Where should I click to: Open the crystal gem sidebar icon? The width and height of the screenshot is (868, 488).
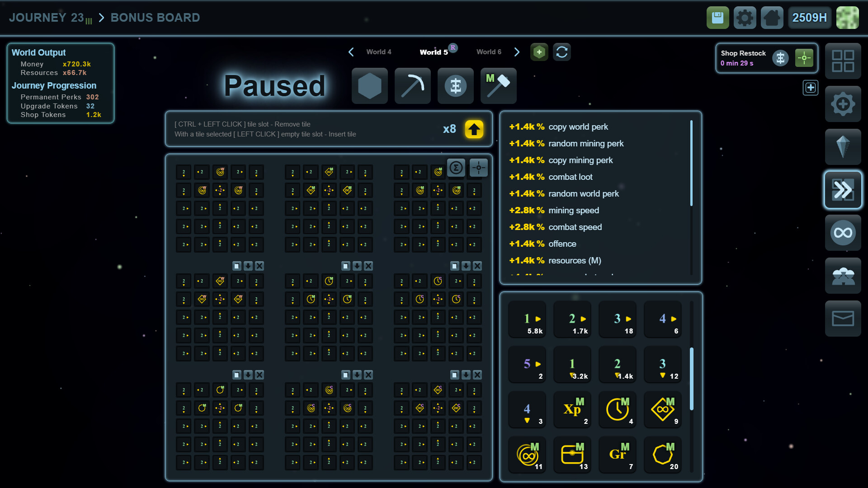[x=843, y=147]
